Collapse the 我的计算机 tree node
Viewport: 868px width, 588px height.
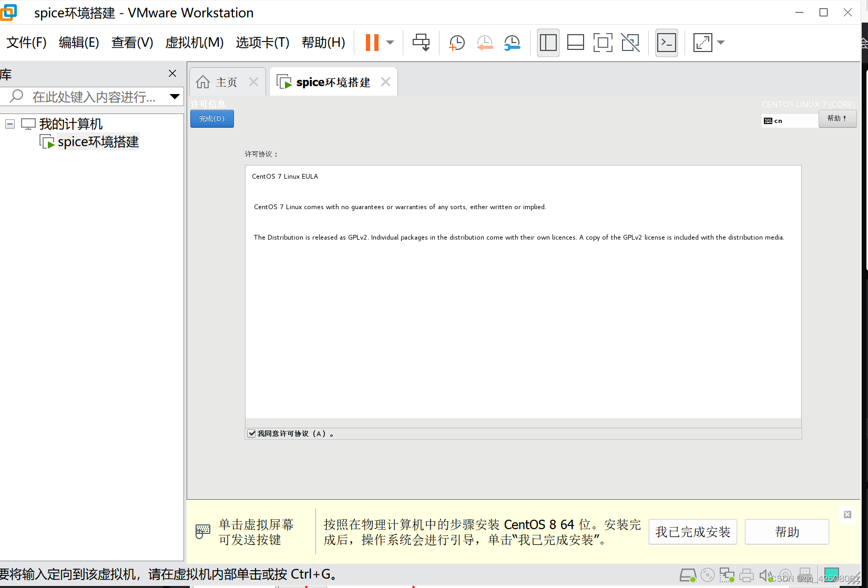pos(9,124)
